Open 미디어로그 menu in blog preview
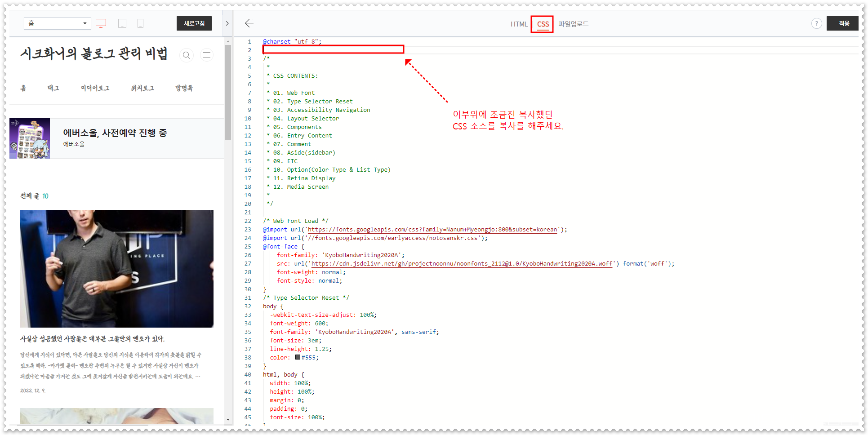Viewport: 868px width, 435px height. pyautogui.click(x=95, y=88)
